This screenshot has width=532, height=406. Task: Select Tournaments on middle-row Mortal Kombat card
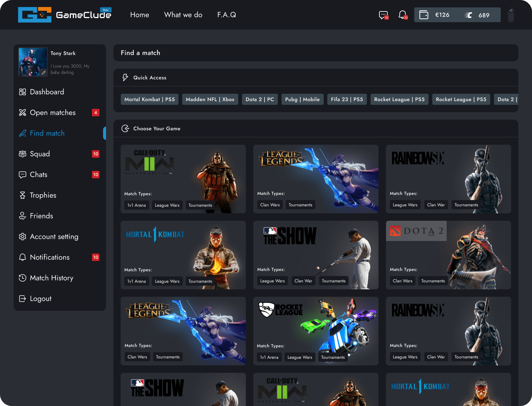coord(200,281)
